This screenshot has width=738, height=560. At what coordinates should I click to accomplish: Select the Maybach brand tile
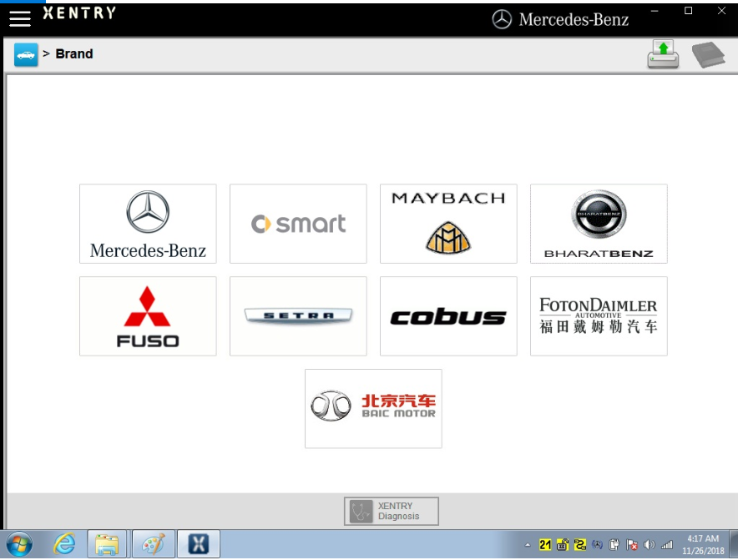coord(448,224)
